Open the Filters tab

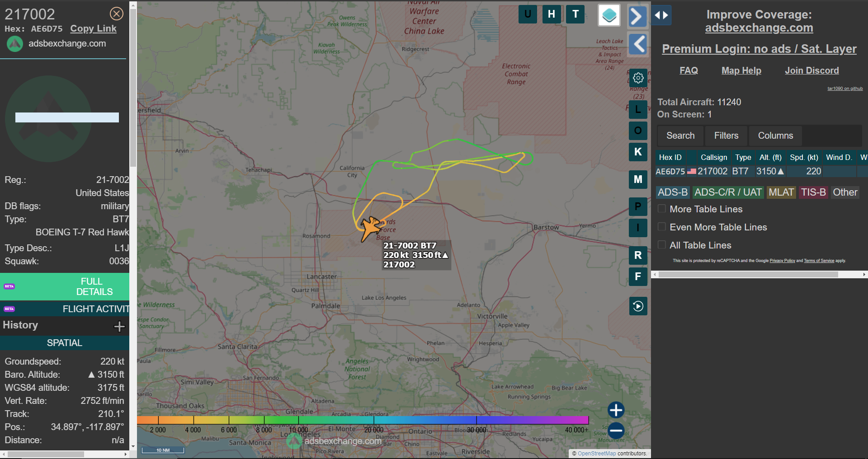[x=726, y=136]
